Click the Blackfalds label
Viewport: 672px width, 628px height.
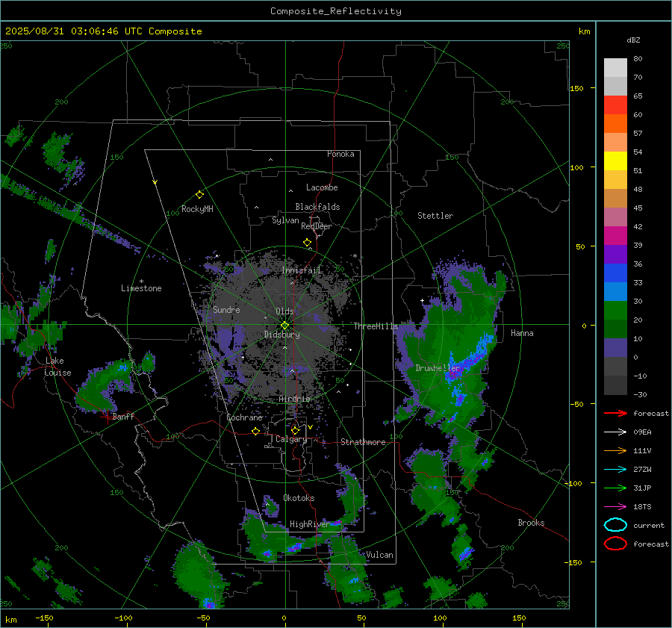pos(317,207)
